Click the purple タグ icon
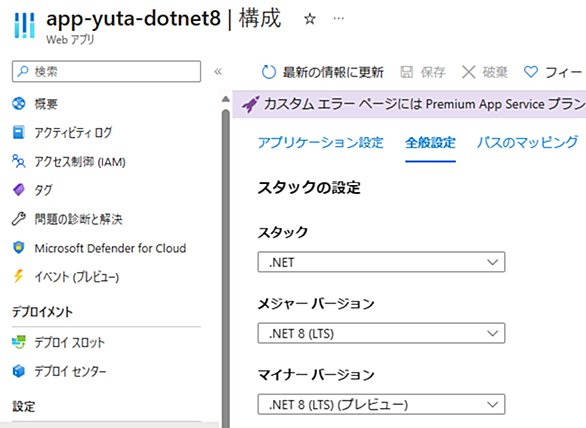This screenshot has height=428, width=586. pyautogui.click(x=19, y=190)
